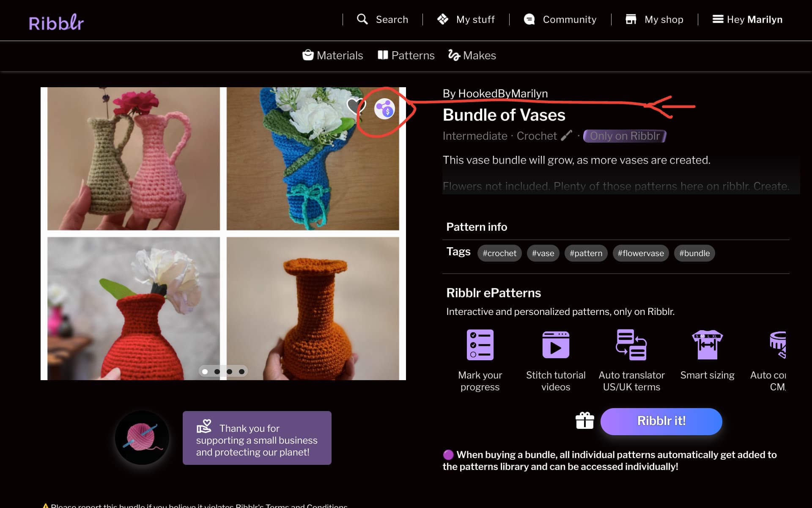
Task: Go to the Community section
Action: click(x=560, y=19)
